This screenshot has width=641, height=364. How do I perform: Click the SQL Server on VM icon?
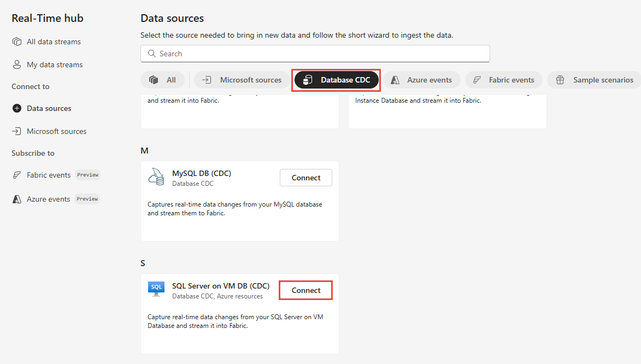156,289
